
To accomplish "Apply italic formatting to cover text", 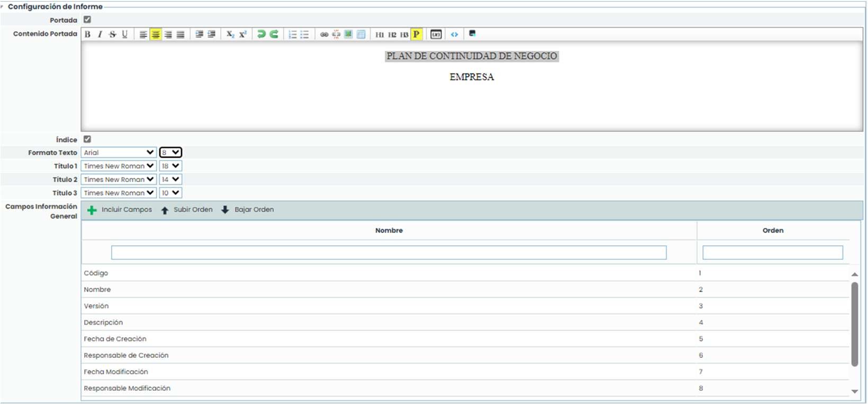I will coord(100,34).
